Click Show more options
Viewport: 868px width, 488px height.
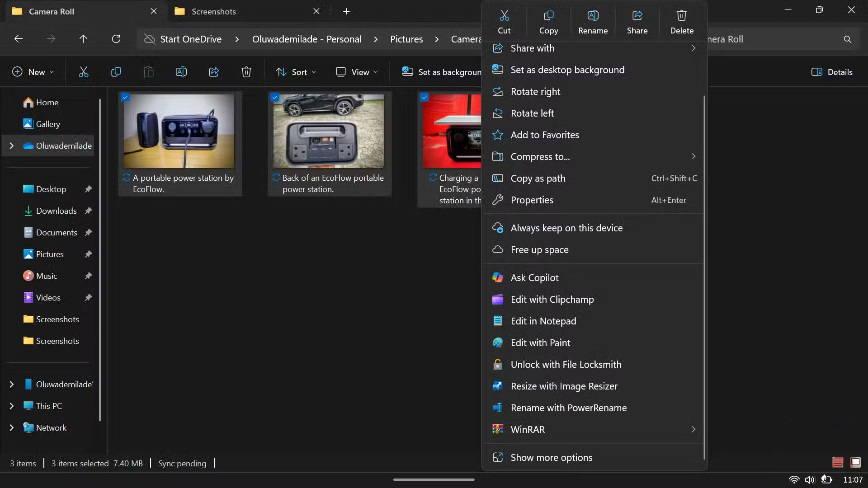551,457
